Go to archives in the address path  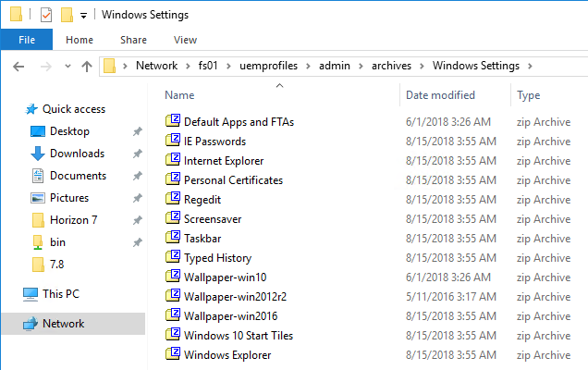pos(391,66)
